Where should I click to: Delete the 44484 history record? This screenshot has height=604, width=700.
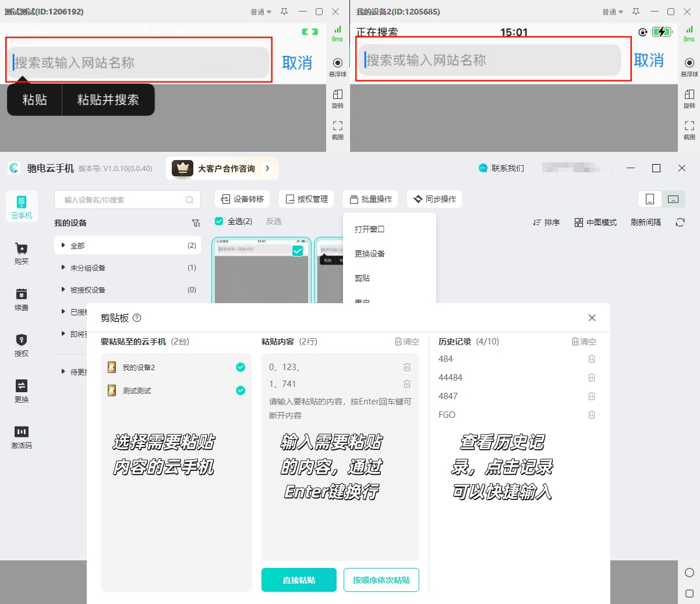coord(591,378)
